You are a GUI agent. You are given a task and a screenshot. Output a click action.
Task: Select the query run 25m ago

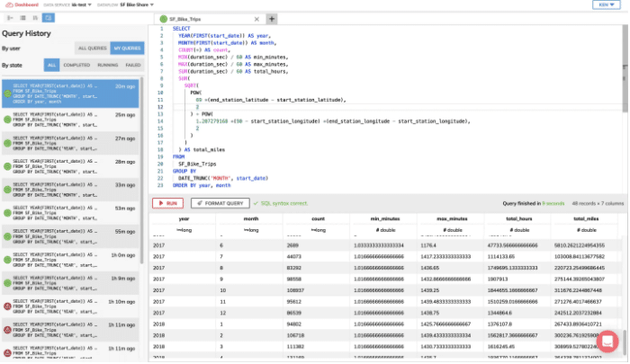pyautogui.click(x=70, y=120)
